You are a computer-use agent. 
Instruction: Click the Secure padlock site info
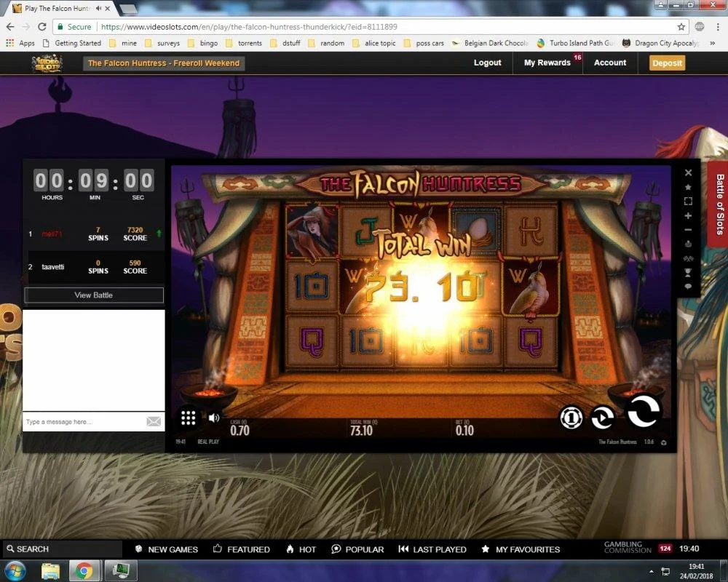coord(74,27)
